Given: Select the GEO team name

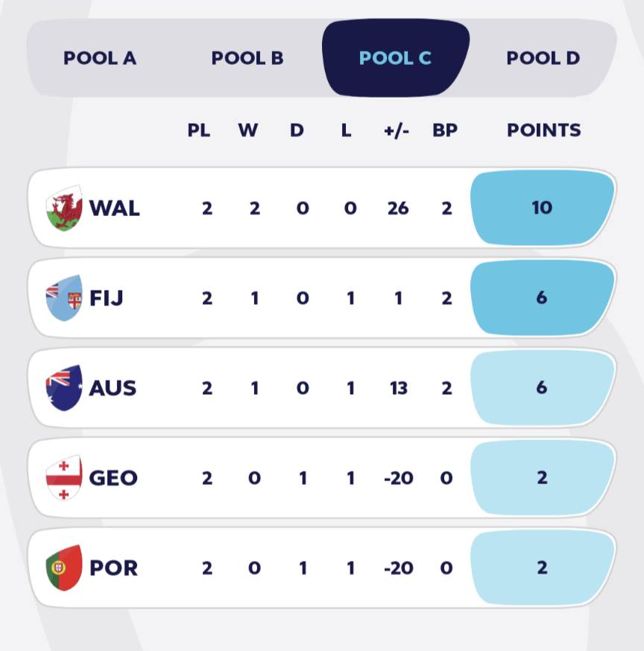Looking at the screenshot, I should coord(113,478).
